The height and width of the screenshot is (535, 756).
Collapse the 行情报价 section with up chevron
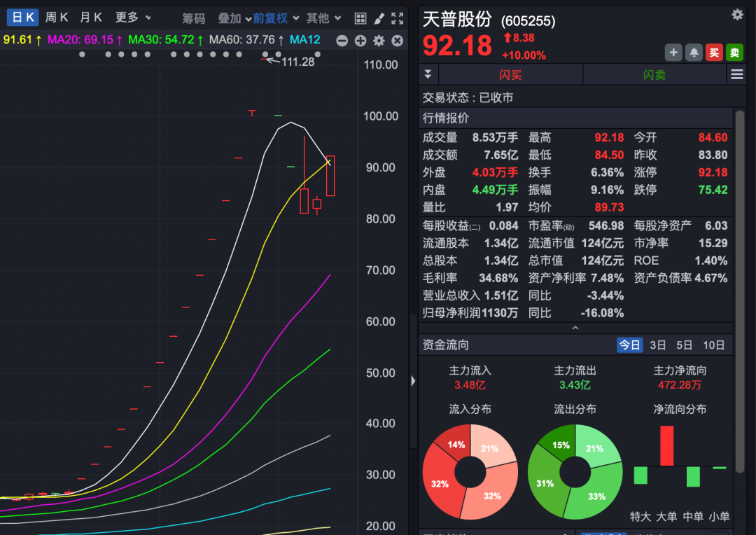(575, 327)
